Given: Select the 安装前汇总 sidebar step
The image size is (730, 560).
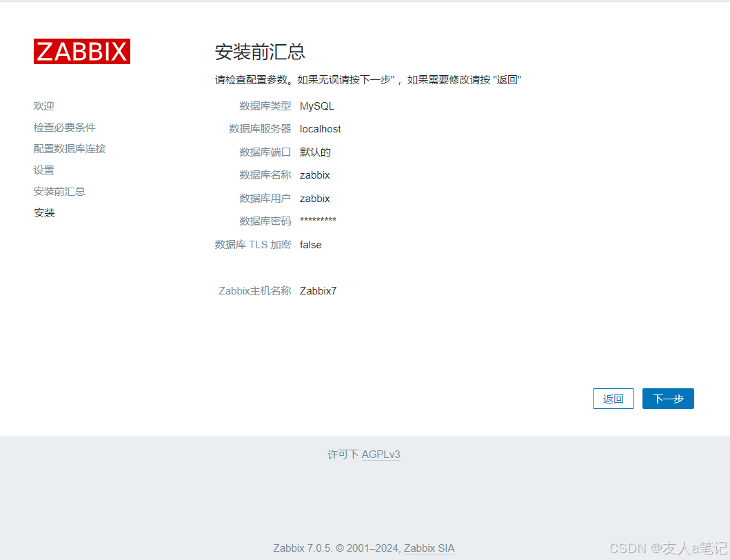Looking at the screenshot, I should (x=59, y=192).
